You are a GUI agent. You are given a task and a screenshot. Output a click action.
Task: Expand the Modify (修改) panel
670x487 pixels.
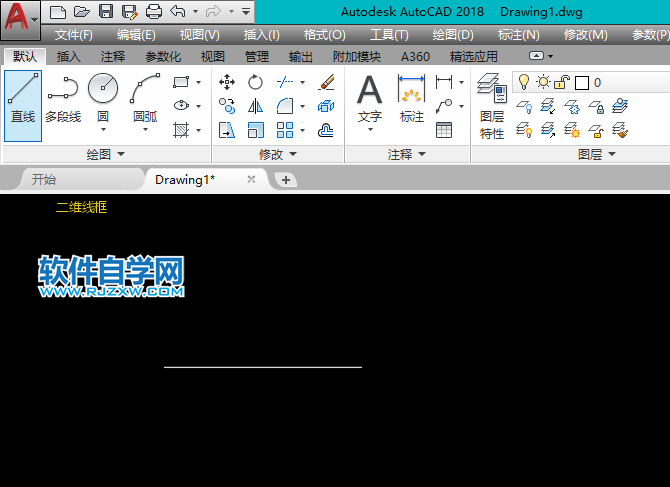pos(278,154)
